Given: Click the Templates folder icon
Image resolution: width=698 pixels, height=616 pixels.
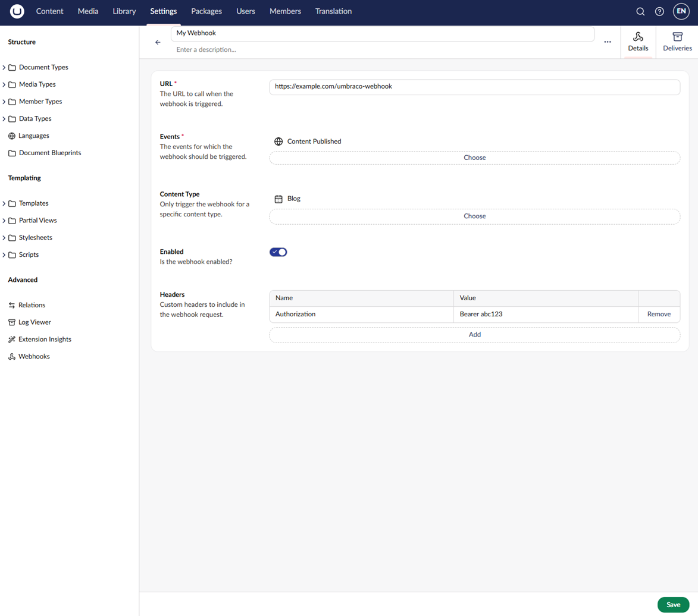Looking at the screenshot, I should tap(12, 204).
